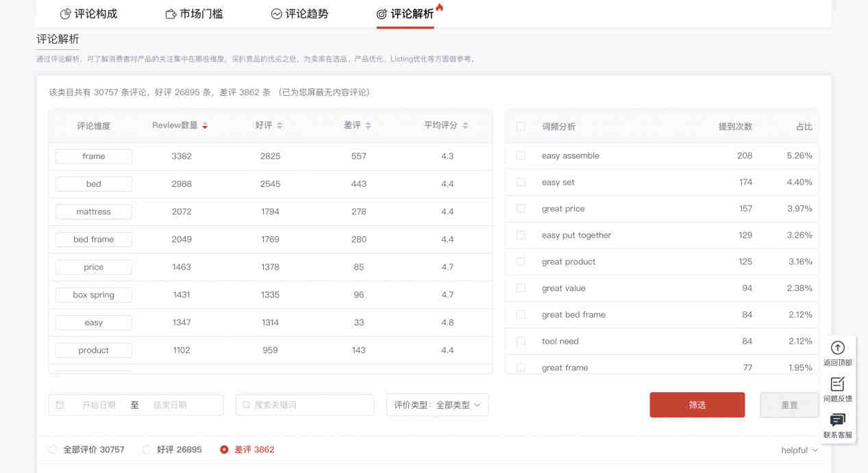Screen dimensions: 868x473
Task: Click the 提到次数 column header
Action: point(735,127)
